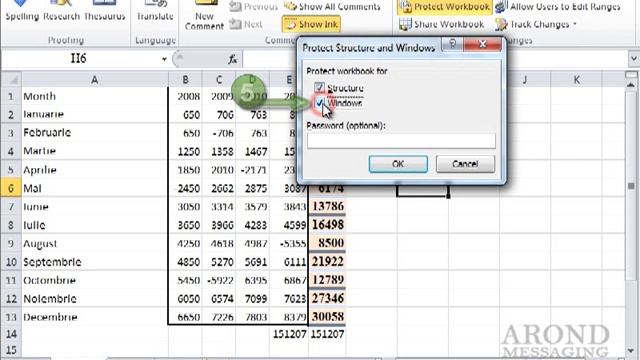The width and height of the screenshot is (640, 360).
Task: Select column B header
Action: click(x=185, y=80)
